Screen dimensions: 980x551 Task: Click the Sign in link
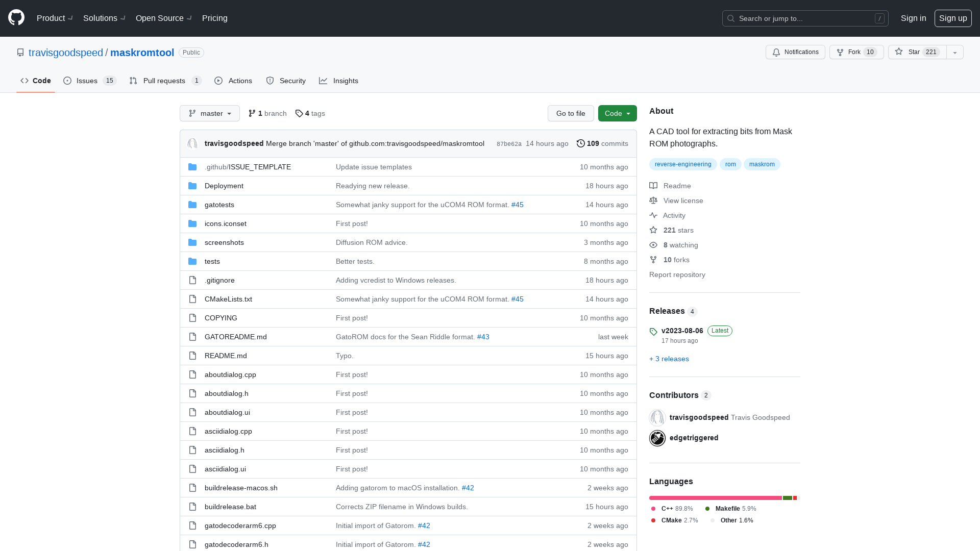[x=913, y=18]
